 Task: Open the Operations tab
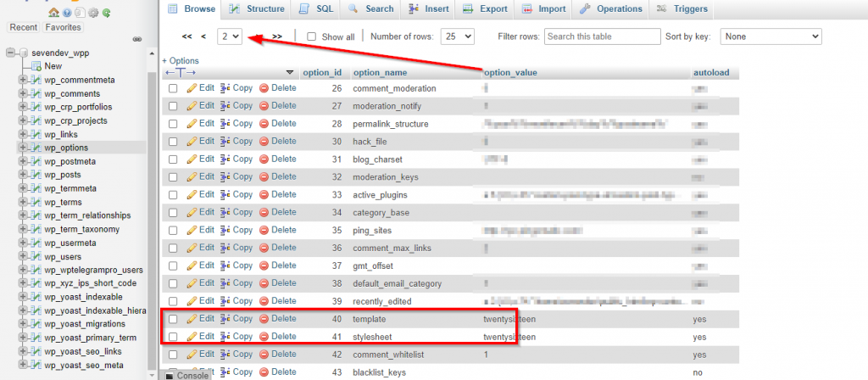(x=610, y=8)
